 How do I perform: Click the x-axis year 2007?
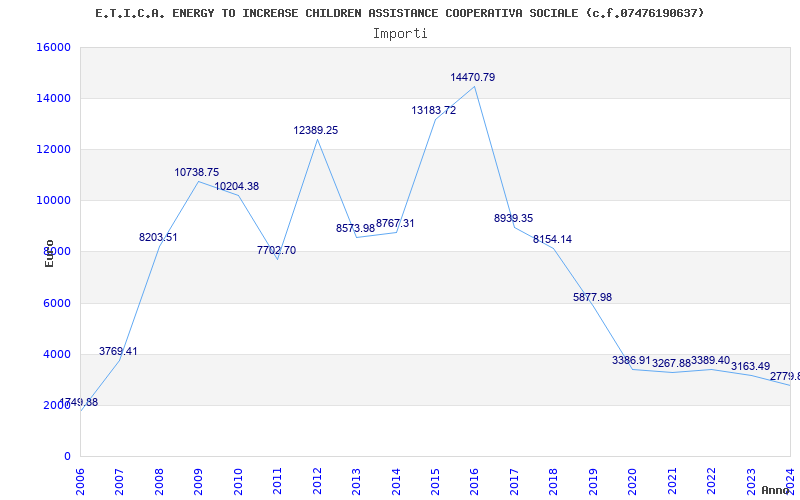coord(120,481)
